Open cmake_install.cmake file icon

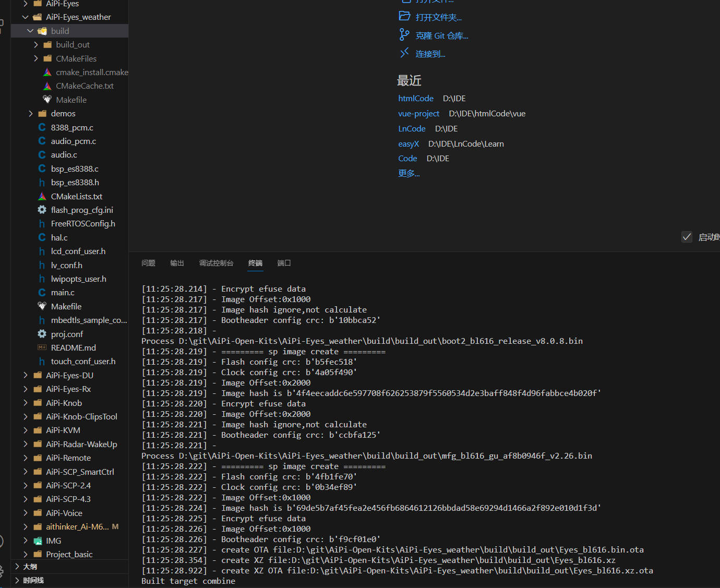(x=47, y=73)
